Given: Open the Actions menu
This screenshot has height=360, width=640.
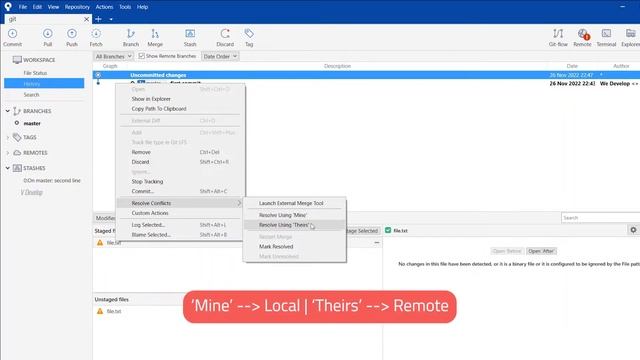Looking at the screenshot, I should tap(104, 7).
